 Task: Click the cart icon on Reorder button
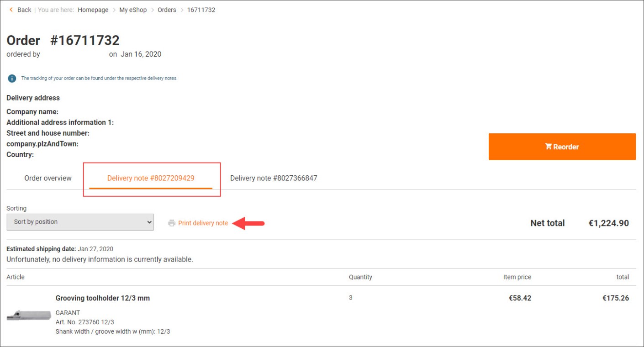click(548, 147)
